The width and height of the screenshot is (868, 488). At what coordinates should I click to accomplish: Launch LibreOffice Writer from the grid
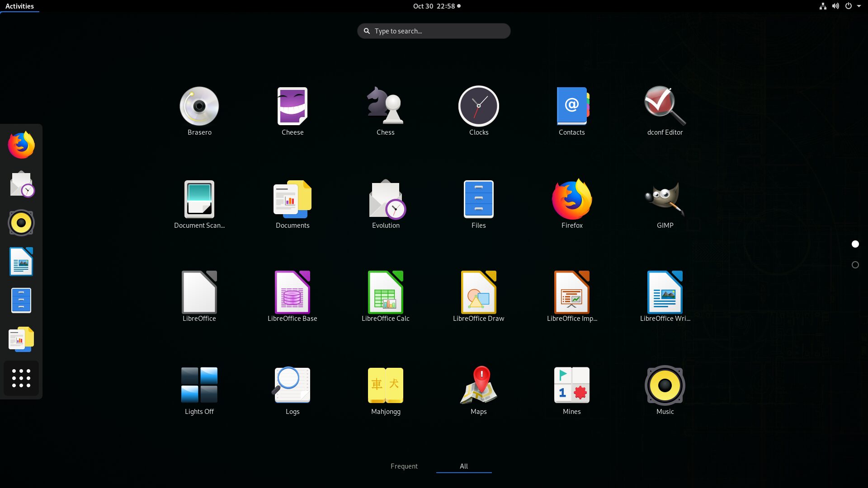(665, 296)
